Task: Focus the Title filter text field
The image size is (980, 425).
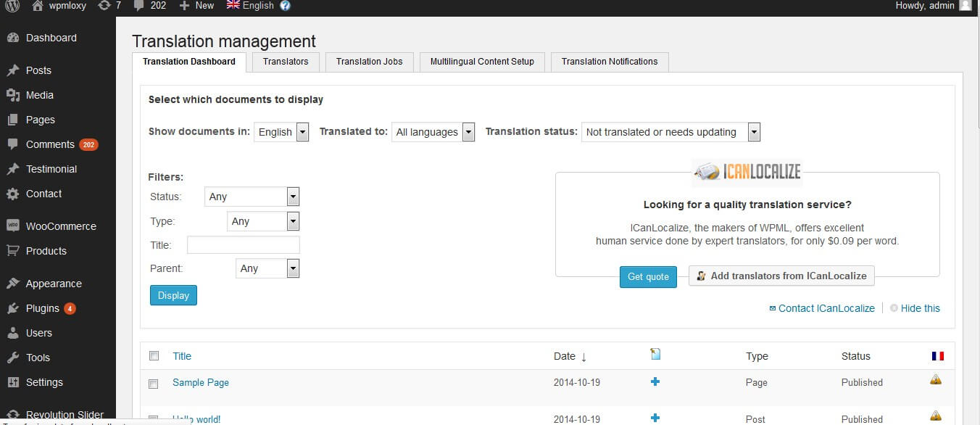Action: point(244,245)
